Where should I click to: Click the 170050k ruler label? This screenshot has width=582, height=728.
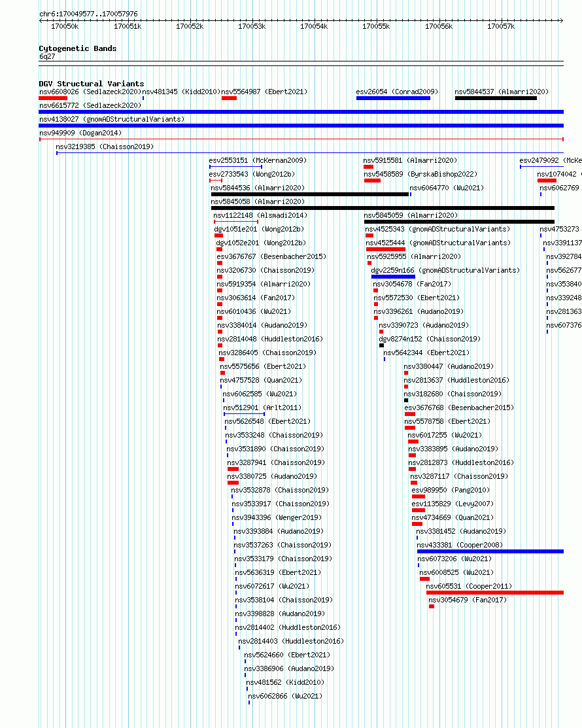click(65, 26)
